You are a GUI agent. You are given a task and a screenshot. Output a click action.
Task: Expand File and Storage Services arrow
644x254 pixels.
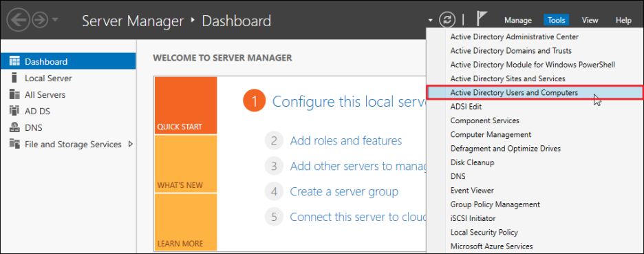(131, 145)
